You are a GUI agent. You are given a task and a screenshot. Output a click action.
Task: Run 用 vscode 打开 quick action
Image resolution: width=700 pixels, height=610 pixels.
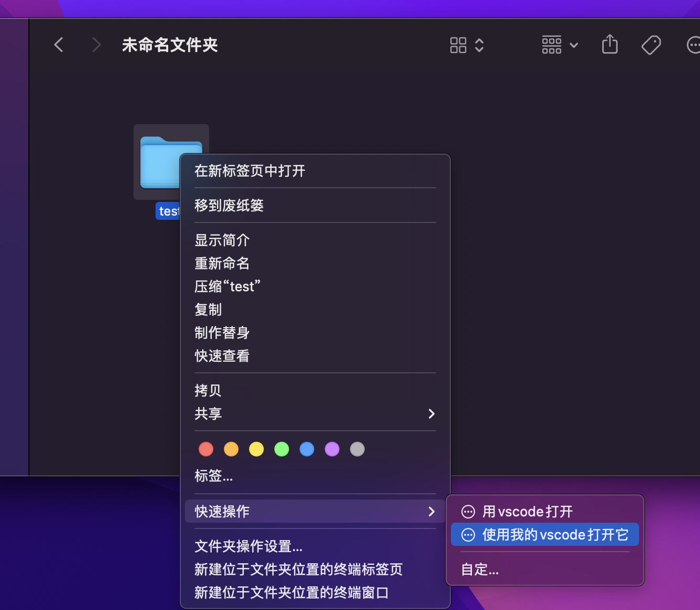pos(545,512)
